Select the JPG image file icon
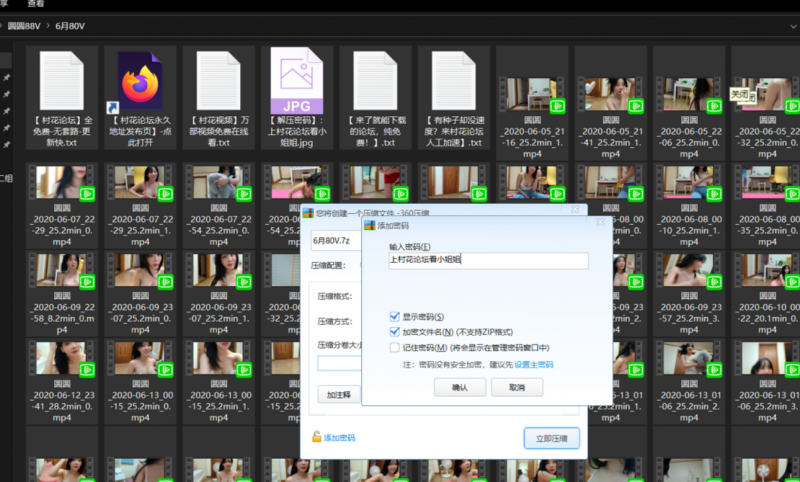The height and width of the screenshot is (482, 800). (297, 80)
